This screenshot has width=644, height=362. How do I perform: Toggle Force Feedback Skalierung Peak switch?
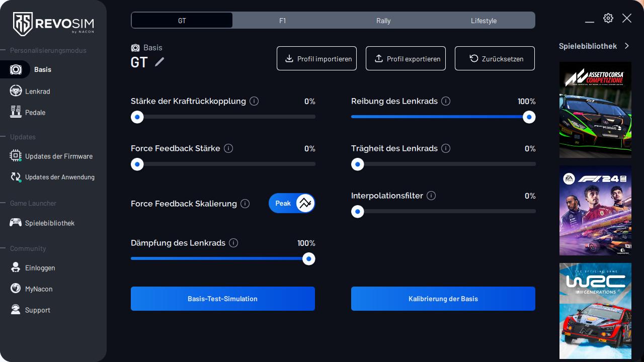click(292, 203)
